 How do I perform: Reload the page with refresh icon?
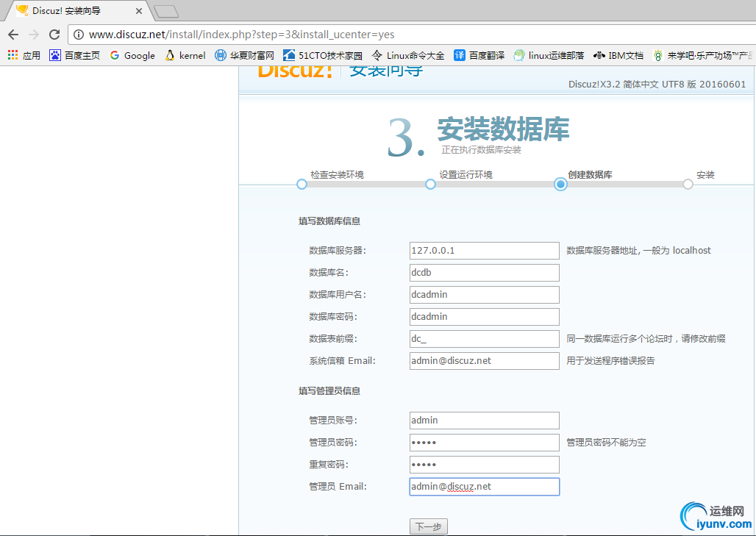coord(54,35)
